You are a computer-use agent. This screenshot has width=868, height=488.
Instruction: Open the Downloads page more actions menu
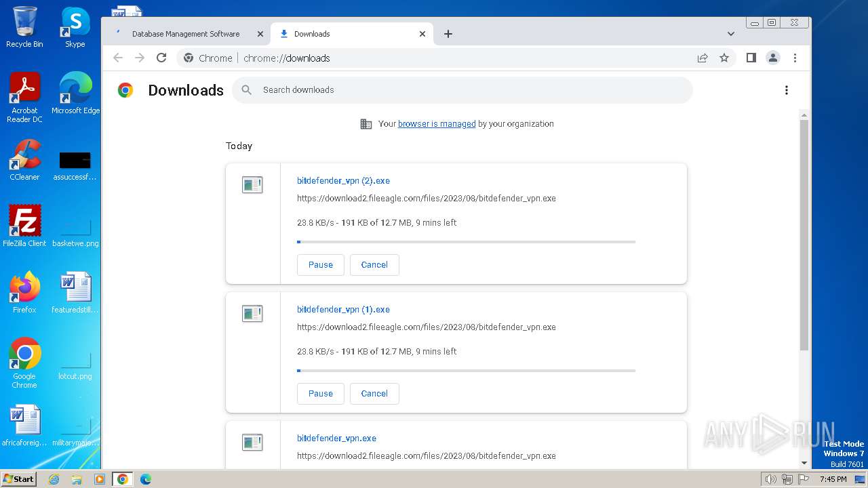pyautogui.click(x=787, y=90)
